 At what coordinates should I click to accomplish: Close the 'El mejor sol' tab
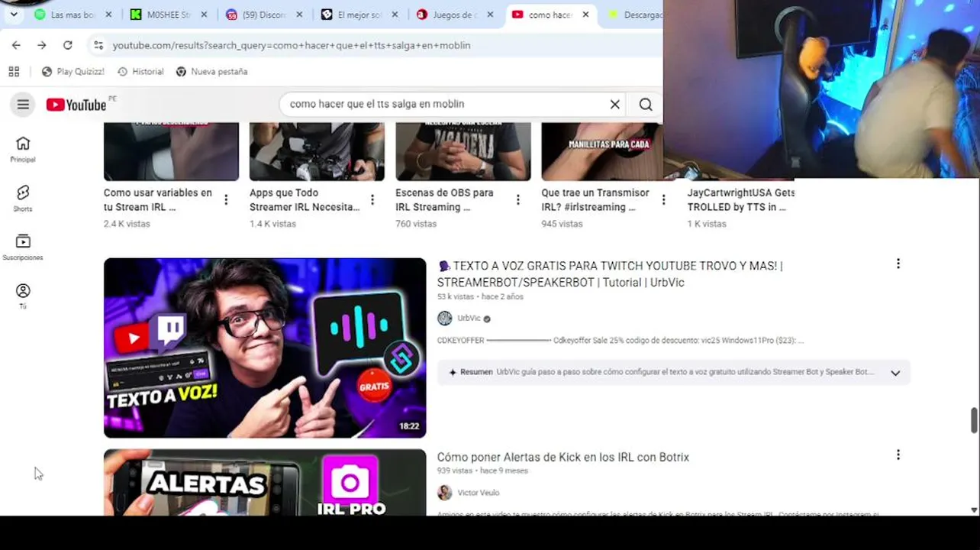(x=395, y=15)
